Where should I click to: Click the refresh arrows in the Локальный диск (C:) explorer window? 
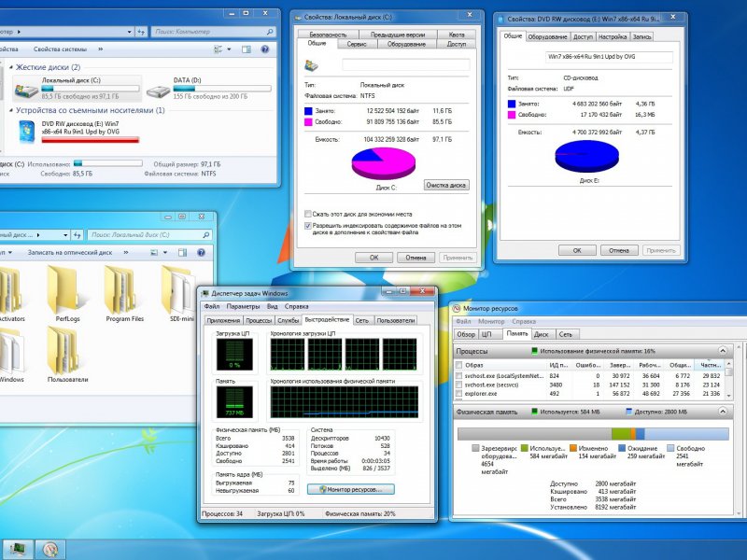click(x=78, y=235)
